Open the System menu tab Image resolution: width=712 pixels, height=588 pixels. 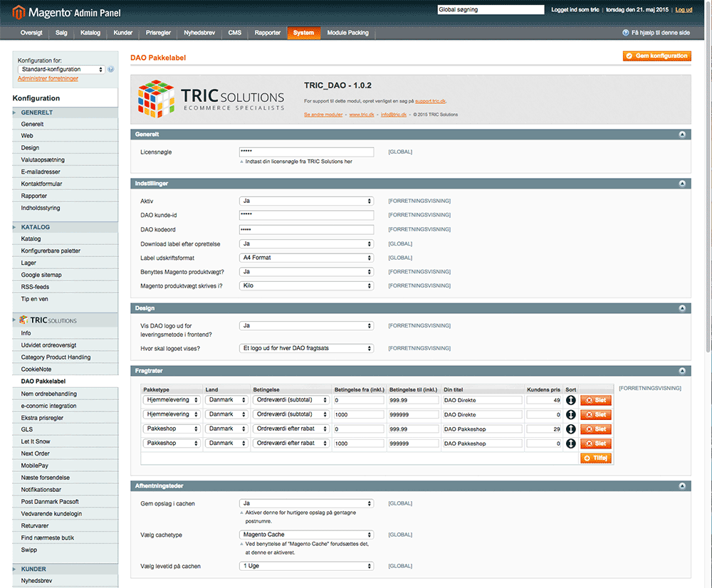tap(303, 33)
